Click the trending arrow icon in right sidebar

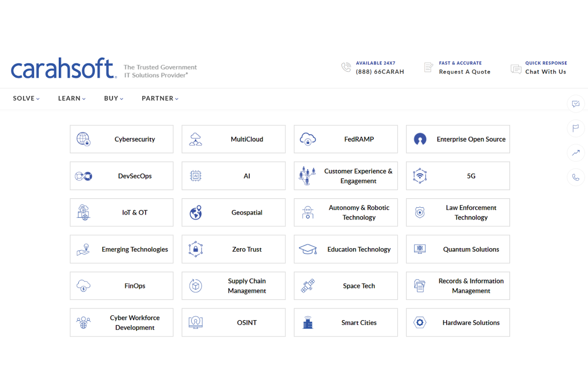pyautogui.click(x=576, y=153)
